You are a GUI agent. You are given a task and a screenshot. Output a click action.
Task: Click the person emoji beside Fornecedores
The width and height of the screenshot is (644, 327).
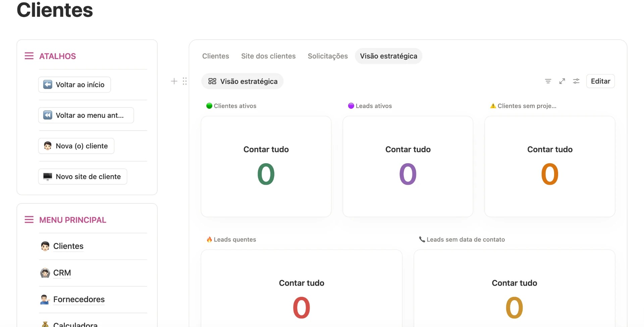45,299
